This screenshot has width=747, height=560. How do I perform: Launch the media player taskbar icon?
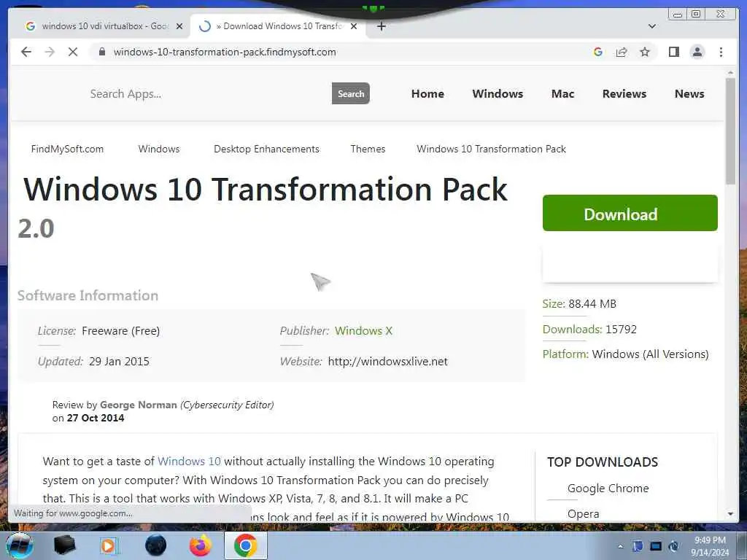[109, 545]
